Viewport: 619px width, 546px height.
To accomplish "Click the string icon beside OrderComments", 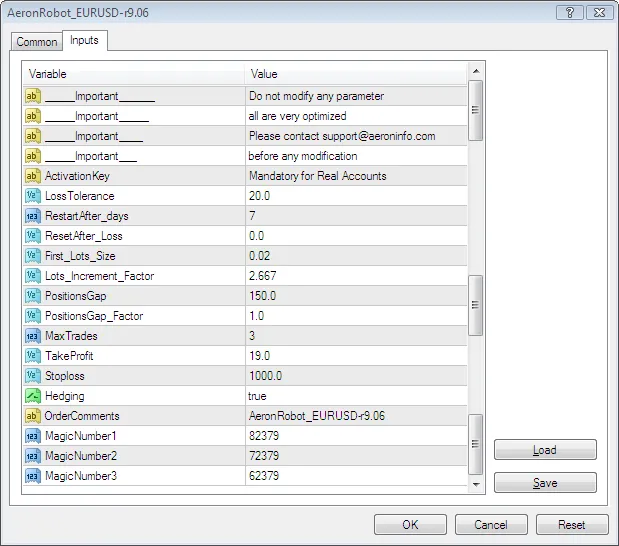I will pos(33,416).
